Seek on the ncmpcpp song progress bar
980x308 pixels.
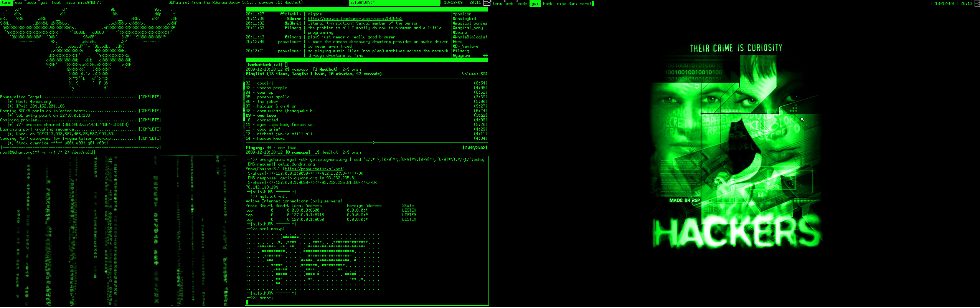[366, 143]
